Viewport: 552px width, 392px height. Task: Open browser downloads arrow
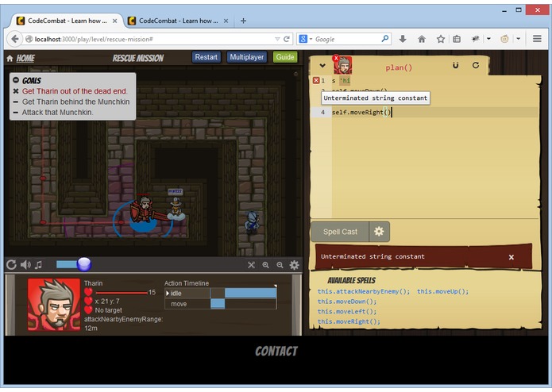[x=403, y=39]
